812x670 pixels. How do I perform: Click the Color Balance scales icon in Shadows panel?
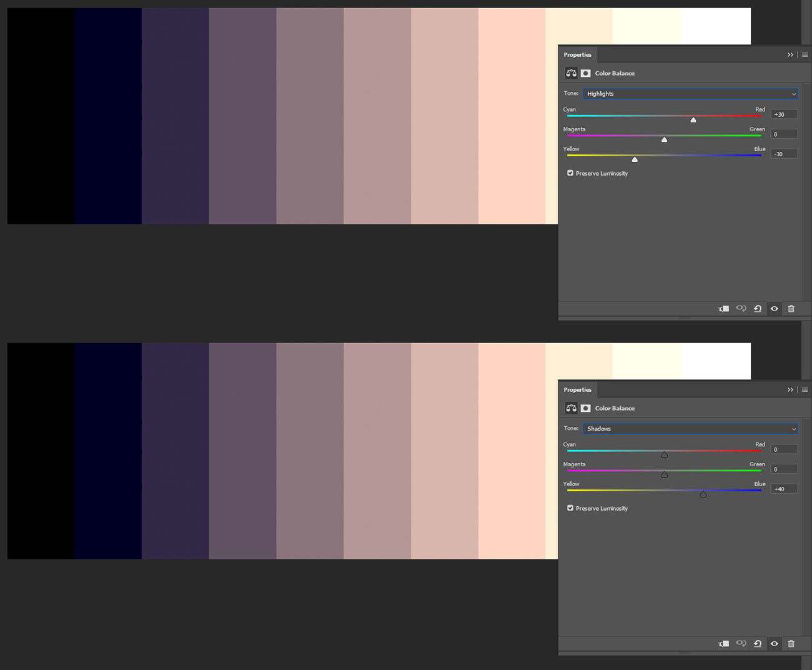(571, 408)
